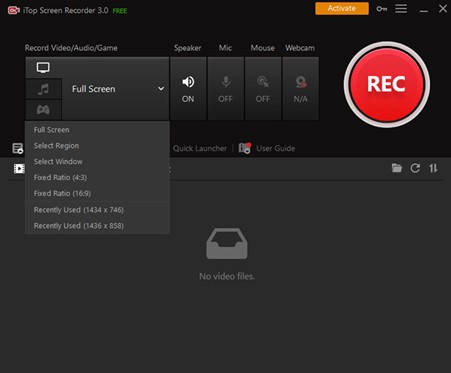Click the 'No video files.' text
This screenshot has height=373, width=451.
[227, 276]
